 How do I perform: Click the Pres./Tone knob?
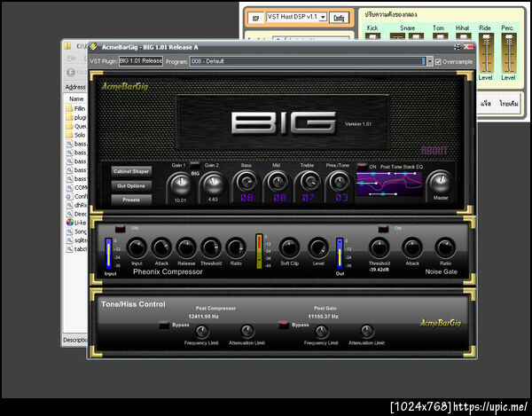pyautogui.click(x=340, y=182)
